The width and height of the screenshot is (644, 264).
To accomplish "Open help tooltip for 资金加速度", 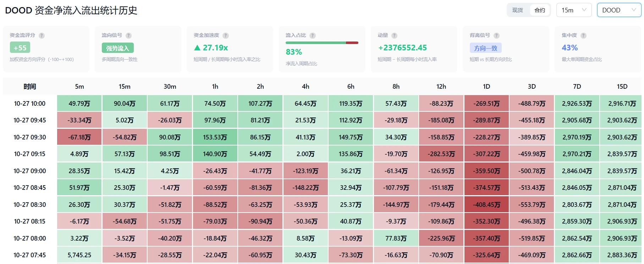I will (226, 35).
